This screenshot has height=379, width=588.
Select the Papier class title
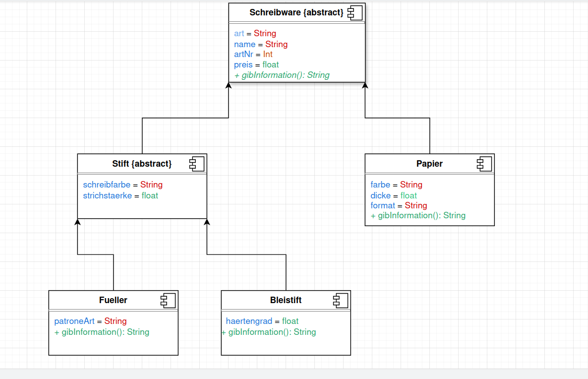pos(429,164)
